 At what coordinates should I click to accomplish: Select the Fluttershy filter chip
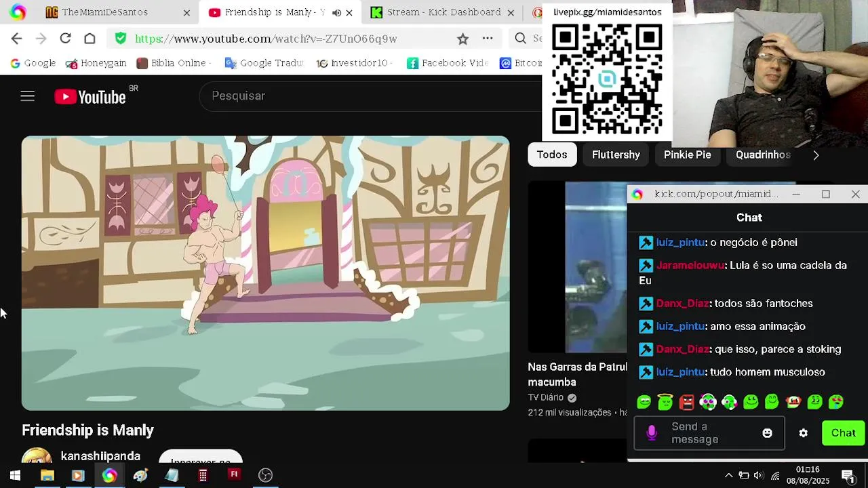[616, 155]
